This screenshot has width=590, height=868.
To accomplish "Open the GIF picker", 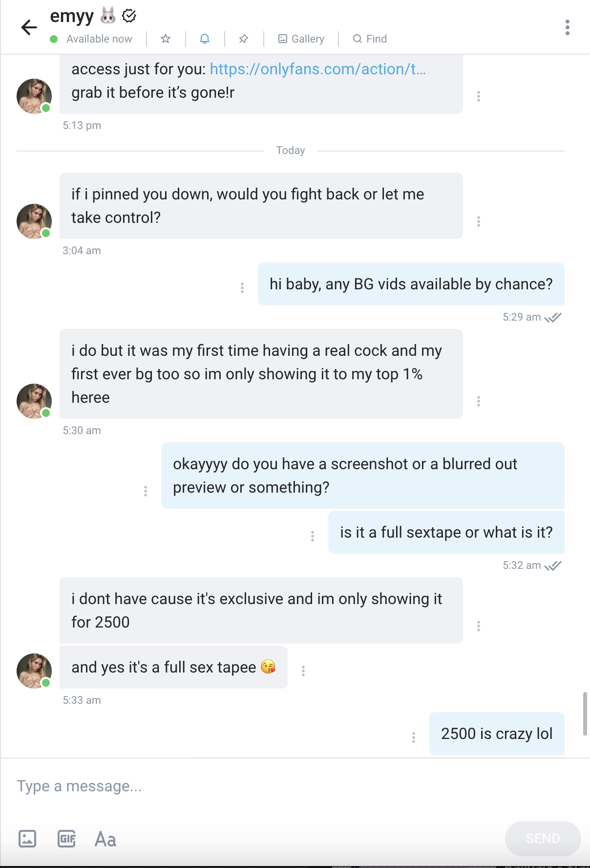I will pos(66,839).
